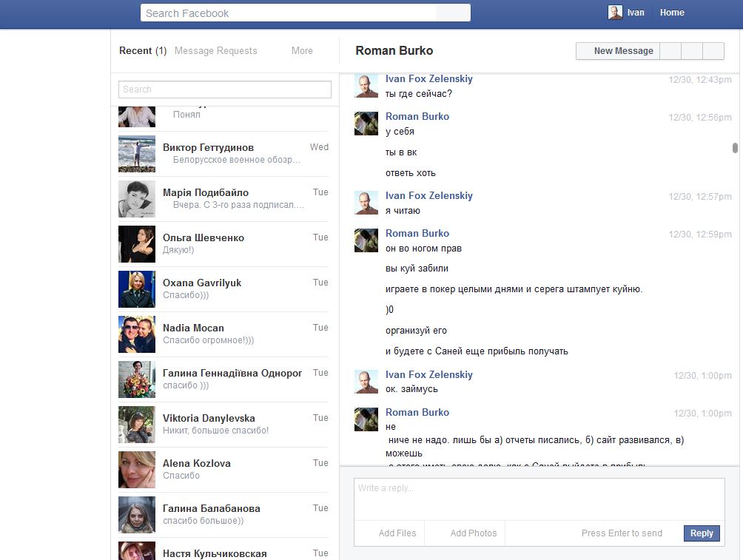Open the Message Requests tab
Image resolution: width=743 pixels, height=560 pixels.
(x=216, y=51)
